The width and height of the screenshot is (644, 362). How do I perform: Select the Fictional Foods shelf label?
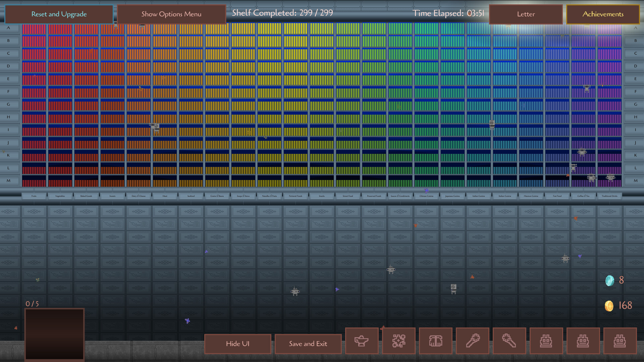coord(296,196)
